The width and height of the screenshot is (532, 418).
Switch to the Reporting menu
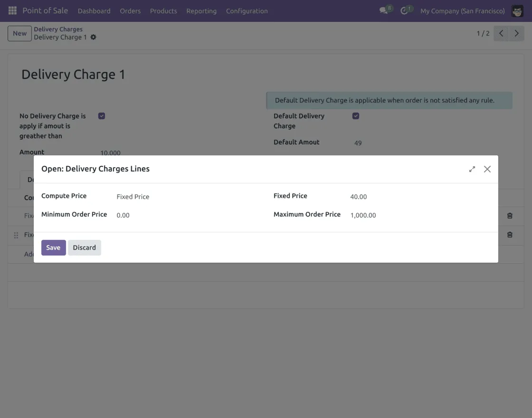pyautogui.click(x=201, y=11)
